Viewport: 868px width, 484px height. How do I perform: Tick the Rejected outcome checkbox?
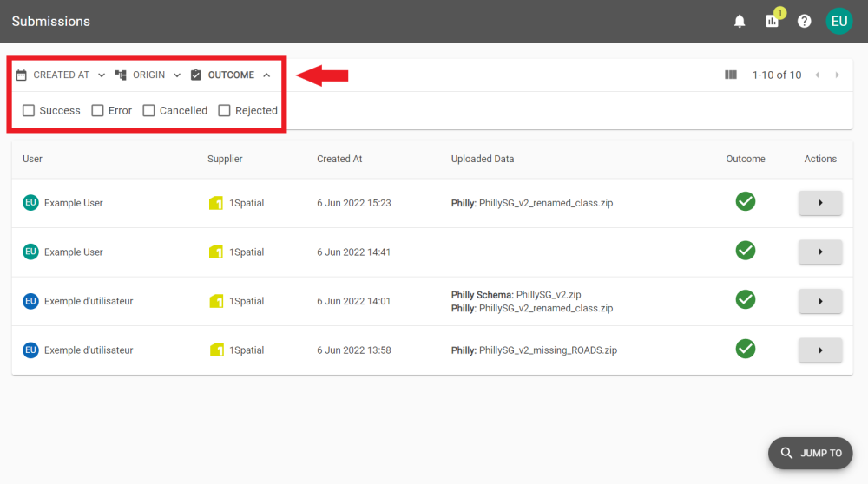point(224,111)
